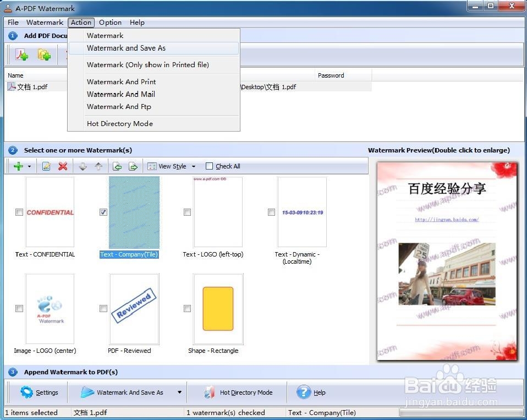Image resolution: width=527 pixels, height=420 pixels.
Task: Open the Help menu in menu bar
Action: 137,23
